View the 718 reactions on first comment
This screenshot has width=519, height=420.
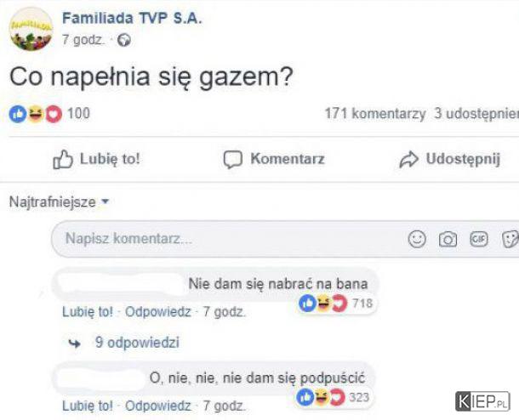[x=336, y=304]
